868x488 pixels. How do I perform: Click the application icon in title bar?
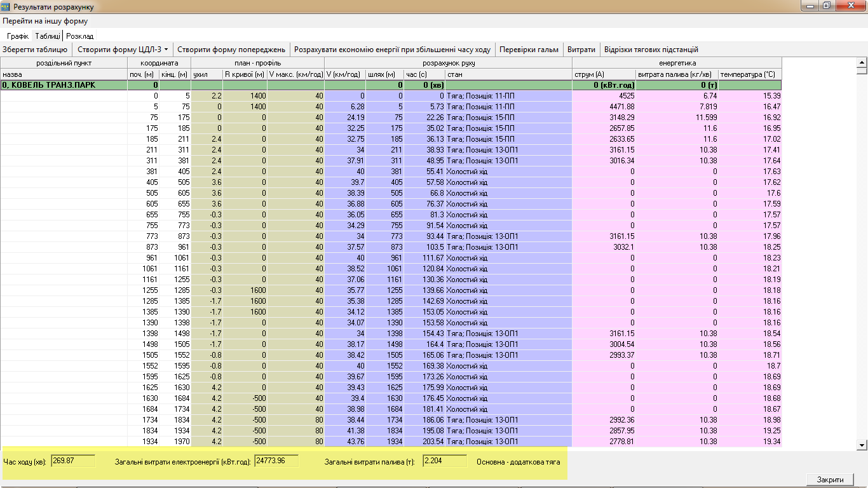6,7
